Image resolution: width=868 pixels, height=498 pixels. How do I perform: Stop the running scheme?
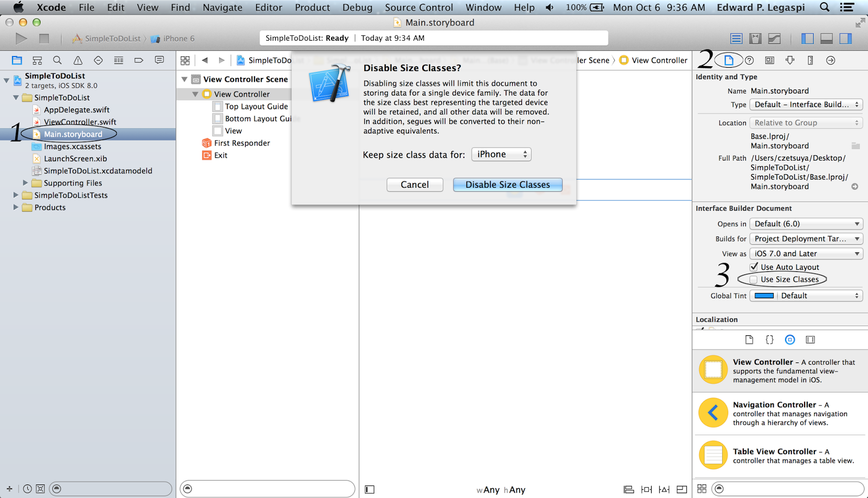point(44,39)
